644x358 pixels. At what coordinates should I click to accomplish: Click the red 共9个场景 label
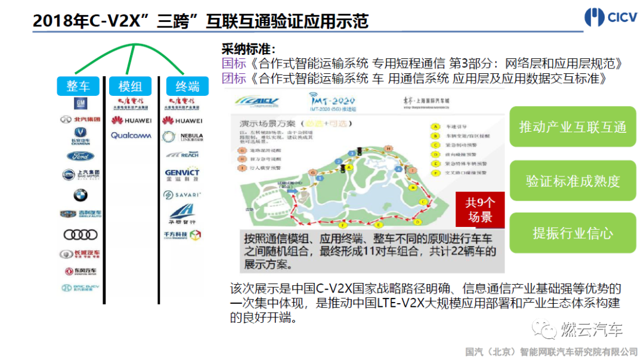click(480, 210)
